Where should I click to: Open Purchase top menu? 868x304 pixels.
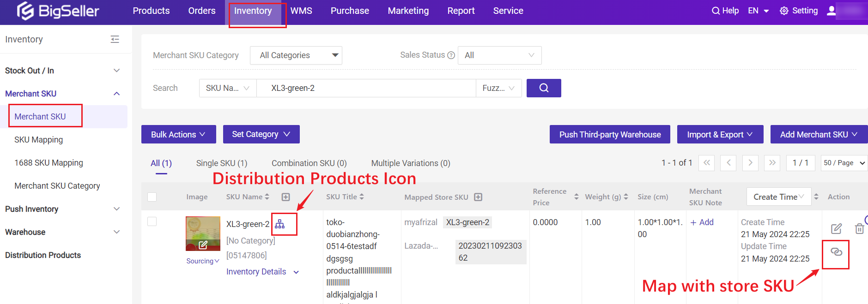coord(350,11)
